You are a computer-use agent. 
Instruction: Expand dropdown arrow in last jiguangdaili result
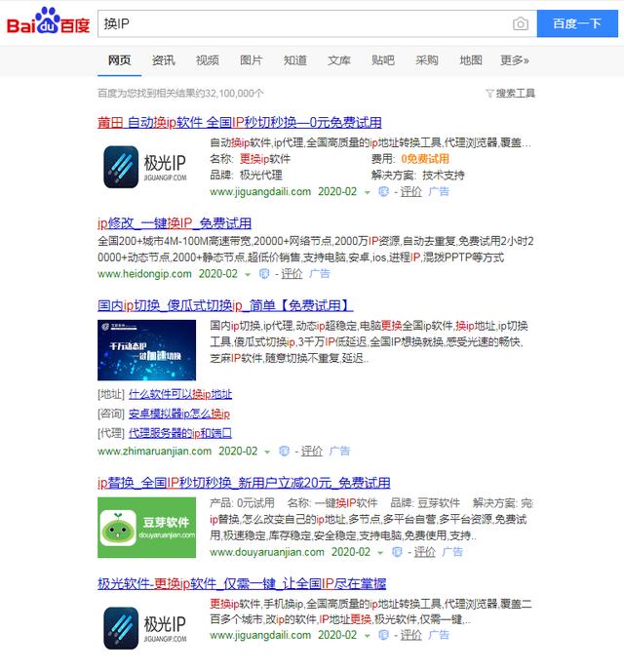pos(367,636)
